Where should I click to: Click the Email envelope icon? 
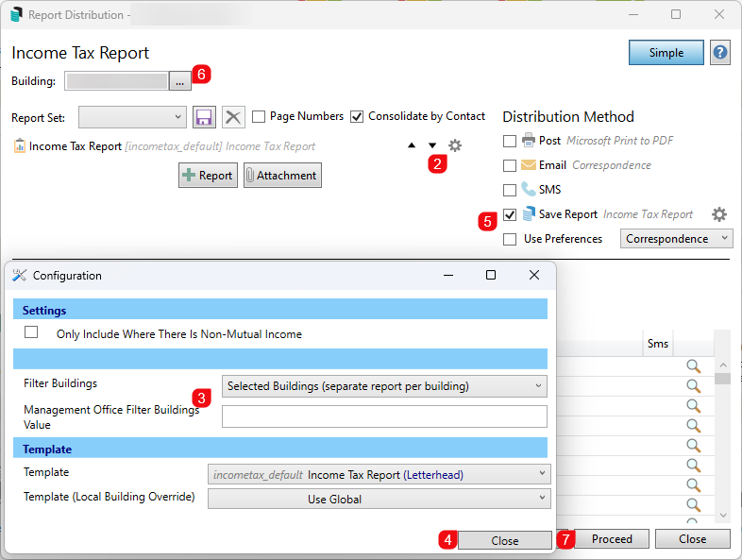[x=528, y=164]
